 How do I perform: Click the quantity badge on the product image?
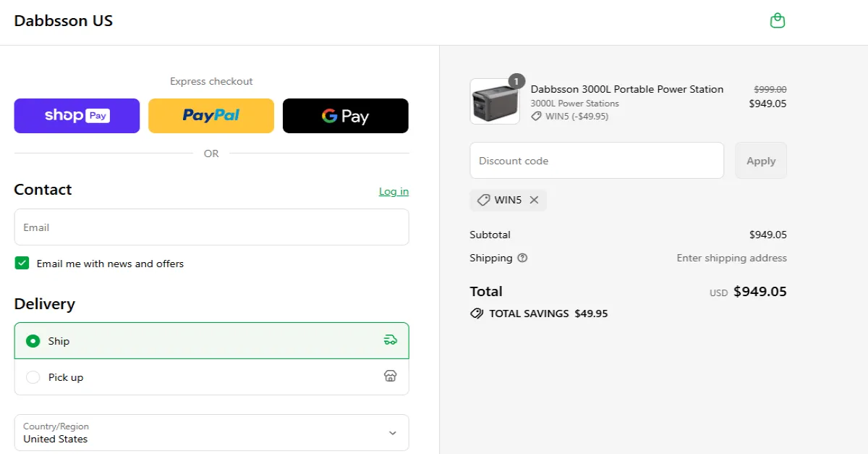coord(516,82)
